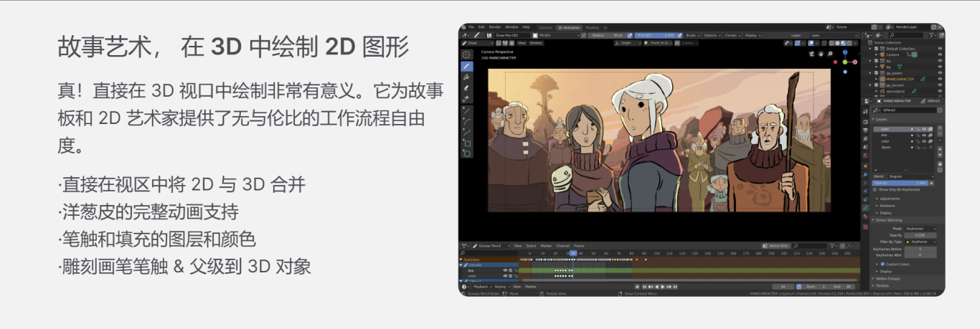Select MAINCHARACTER in the outliner
The width and height of the screenshot is (980, 329).
900,79
